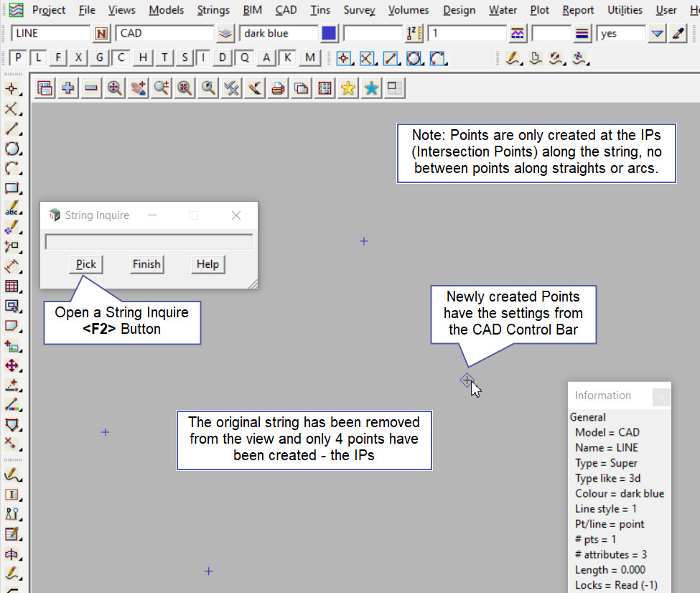Toggle the K snap button
The height and width of the screenshot is (593, 700).
click(x=287, y=58)
